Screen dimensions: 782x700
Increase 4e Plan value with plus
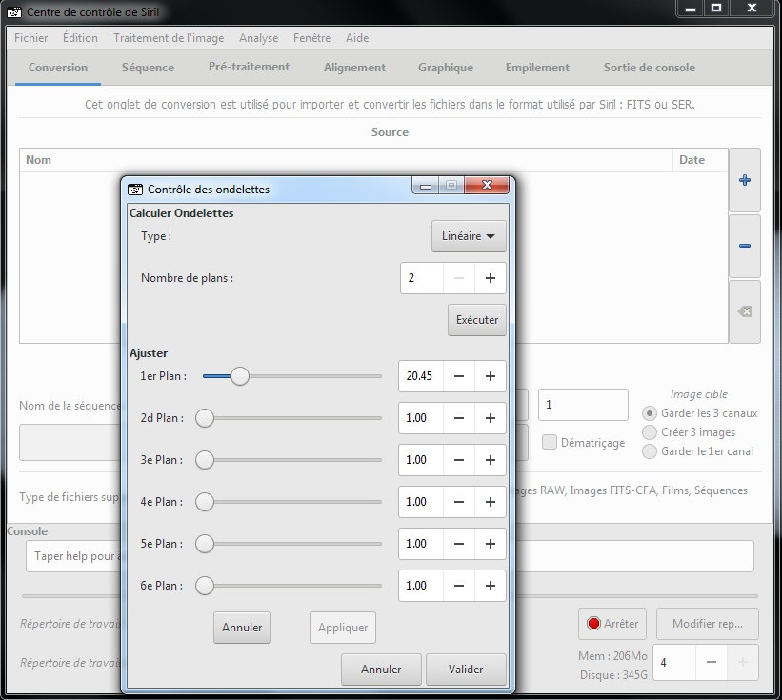[491, 502]
